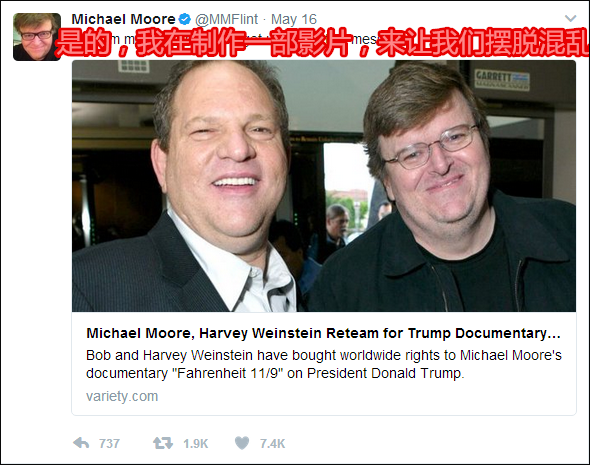Screen dimensions: 590x465
Task: Open the Michael Moore display name
Action: (x=123, y=19)
